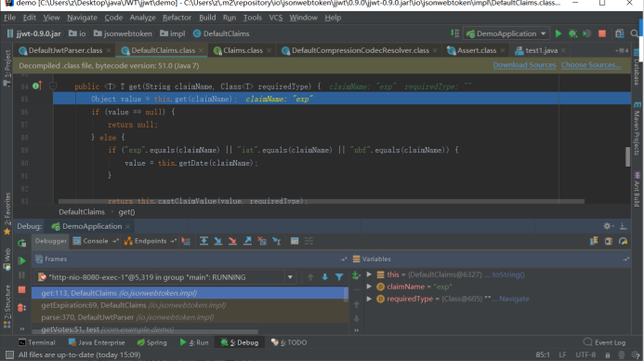View breakpoints icon in debug side toolbar
Viewport: 644px width, 361px height.
tap(21, 308)
